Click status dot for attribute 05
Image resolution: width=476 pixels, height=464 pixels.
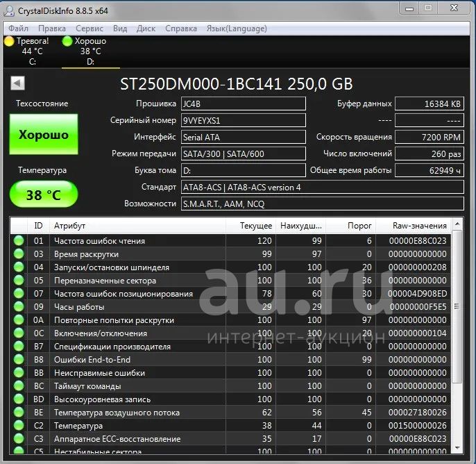coord(19,280)
